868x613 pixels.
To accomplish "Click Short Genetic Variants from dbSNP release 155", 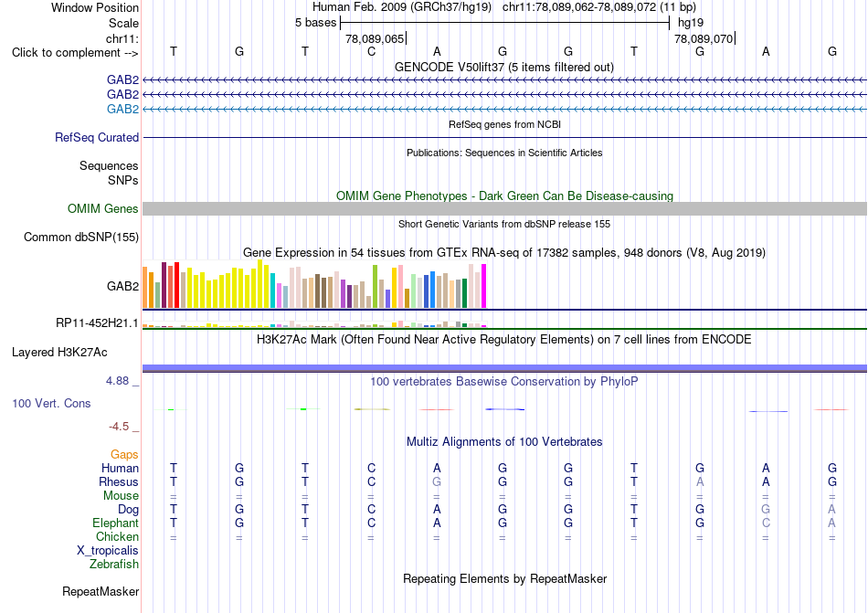I will click(504, 224).
